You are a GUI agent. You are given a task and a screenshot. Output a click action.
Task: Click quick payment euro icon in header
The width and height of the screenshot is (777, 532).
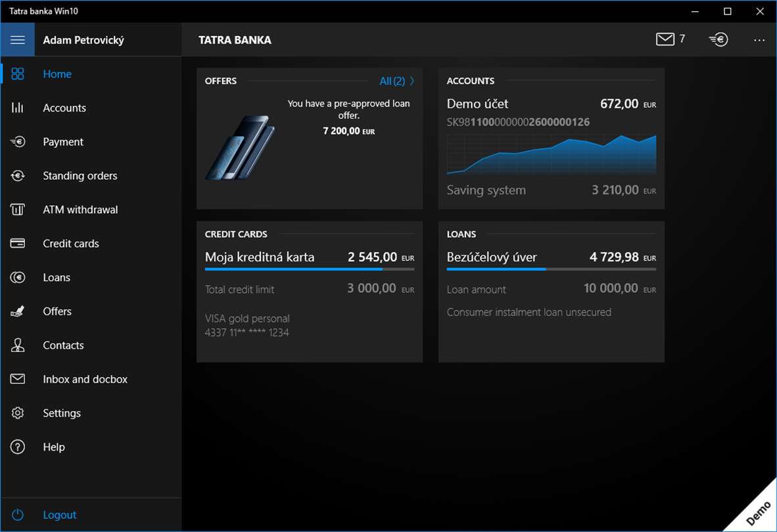point(718,39)
